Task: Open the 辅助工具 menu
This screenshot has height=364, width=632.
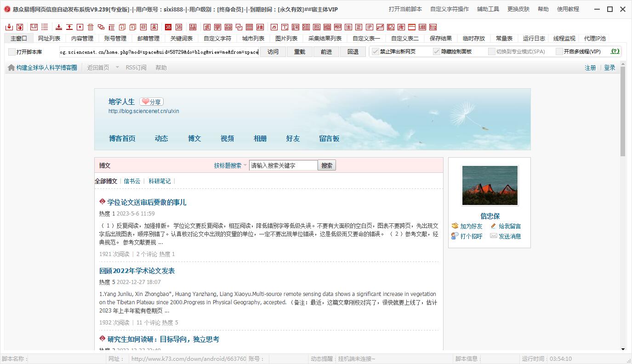Action: point(488,9)
